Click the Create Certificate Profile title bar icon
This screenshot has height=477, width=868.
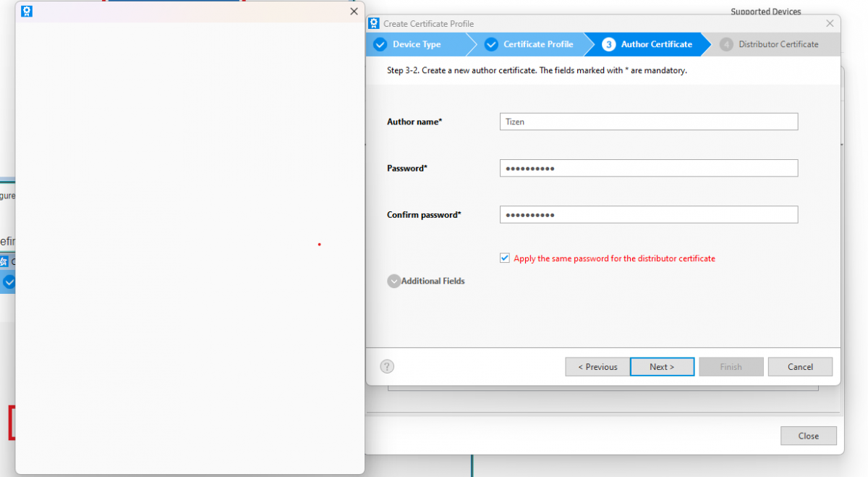pos(374,23)
